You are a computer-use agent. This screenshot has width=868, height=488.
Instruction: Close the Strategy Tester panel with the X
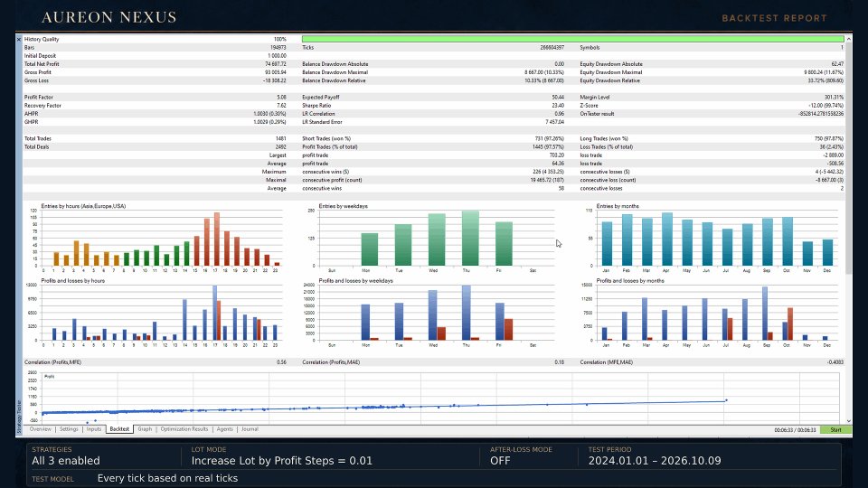pos(19,39)
